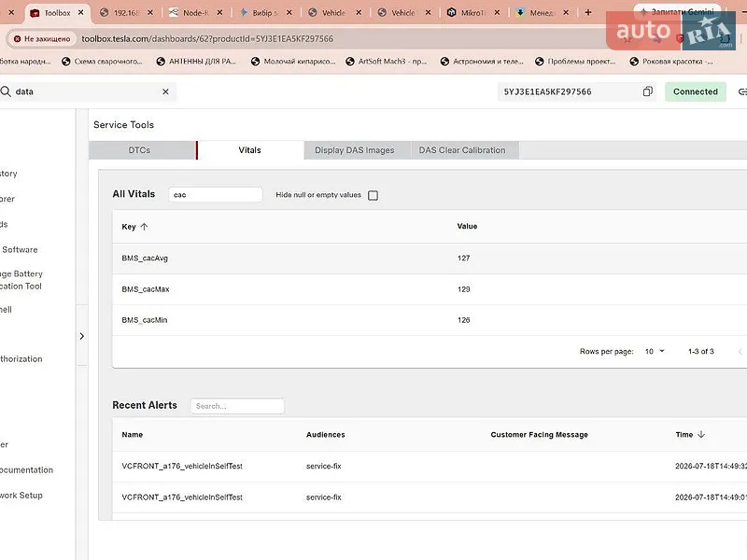747x560 pixels.
Task: Go to previous page of vitals
Action: click(x=740, y=352)
